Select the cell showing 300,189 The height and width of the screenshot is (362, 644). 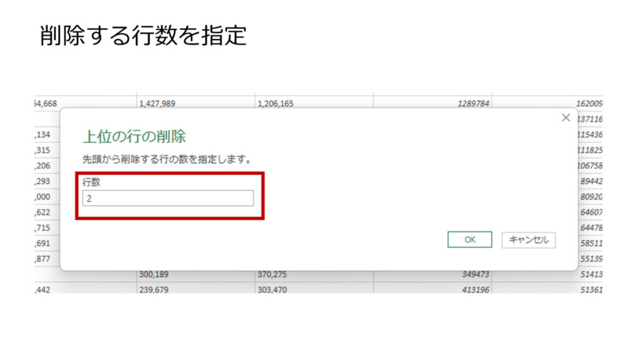[x=195, y=275]
